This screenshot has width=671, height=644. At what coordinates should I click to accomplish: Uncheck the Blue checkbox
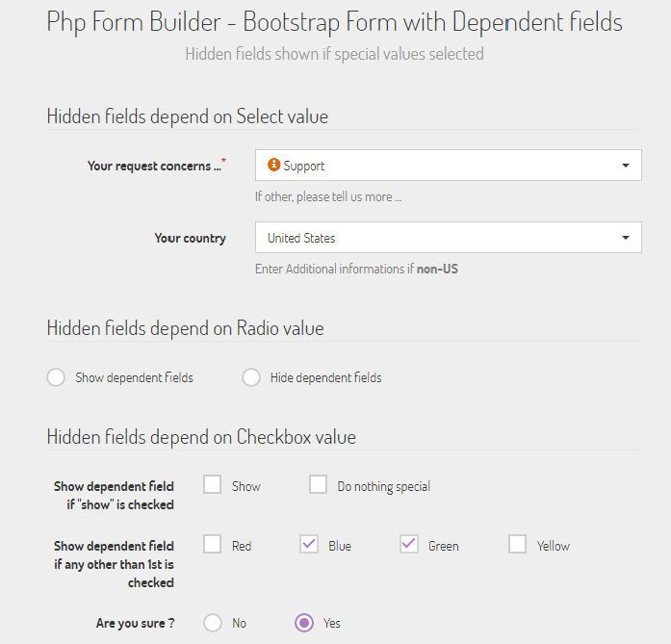click(x=309, y=545)
